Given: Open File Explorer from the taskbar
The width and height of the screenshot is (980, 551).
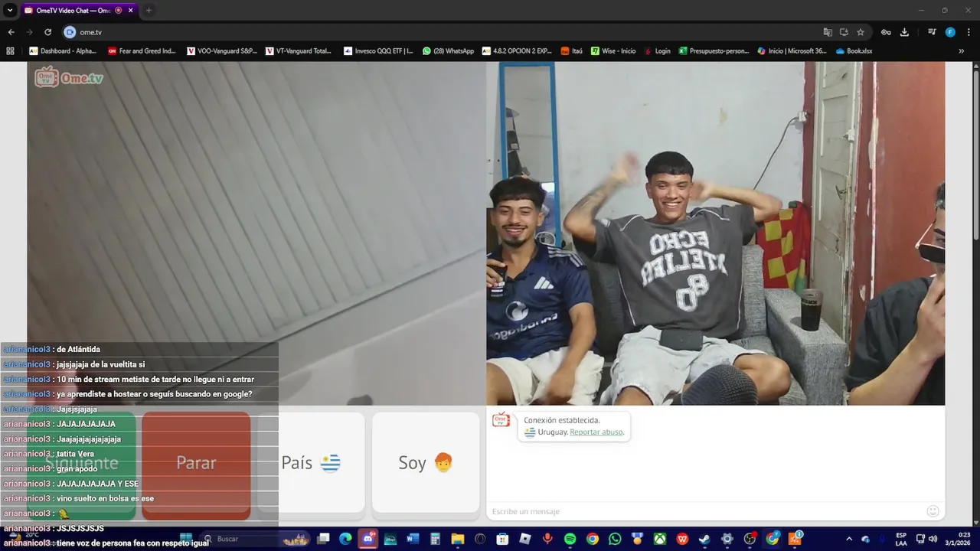Looking at the screenshot, I should point(457,539).
